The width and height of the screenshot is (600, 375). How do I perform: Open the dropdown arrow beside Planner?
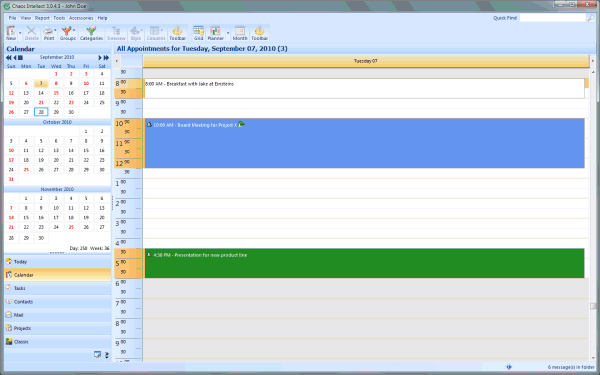[228, 33]
